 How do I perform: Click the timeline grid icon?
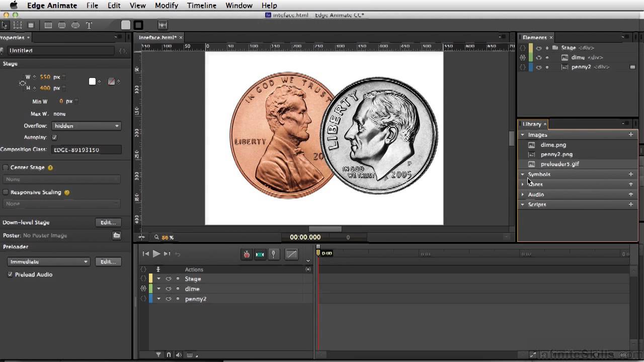pyautogui.click(x=190, y=355)
